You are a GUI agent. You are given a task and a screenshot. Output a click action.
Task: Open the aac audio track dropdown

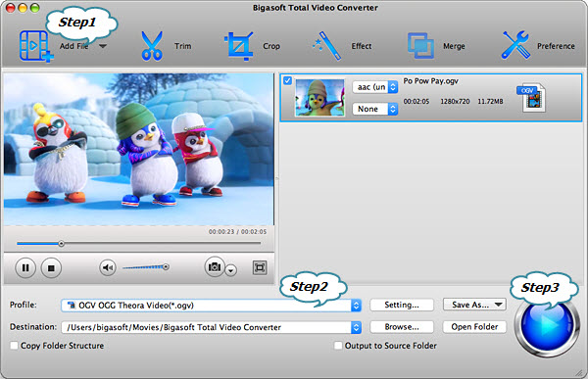(375, 87)
